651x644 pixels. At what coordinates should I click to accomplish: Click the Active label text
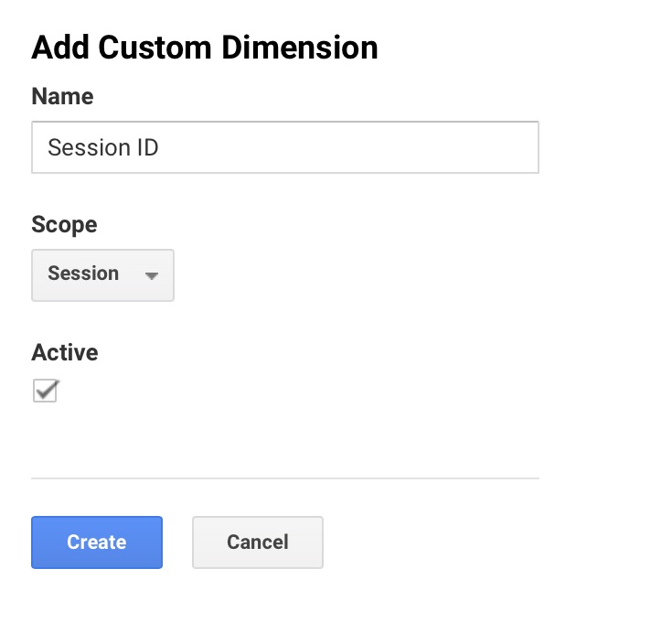coord(65,352)
